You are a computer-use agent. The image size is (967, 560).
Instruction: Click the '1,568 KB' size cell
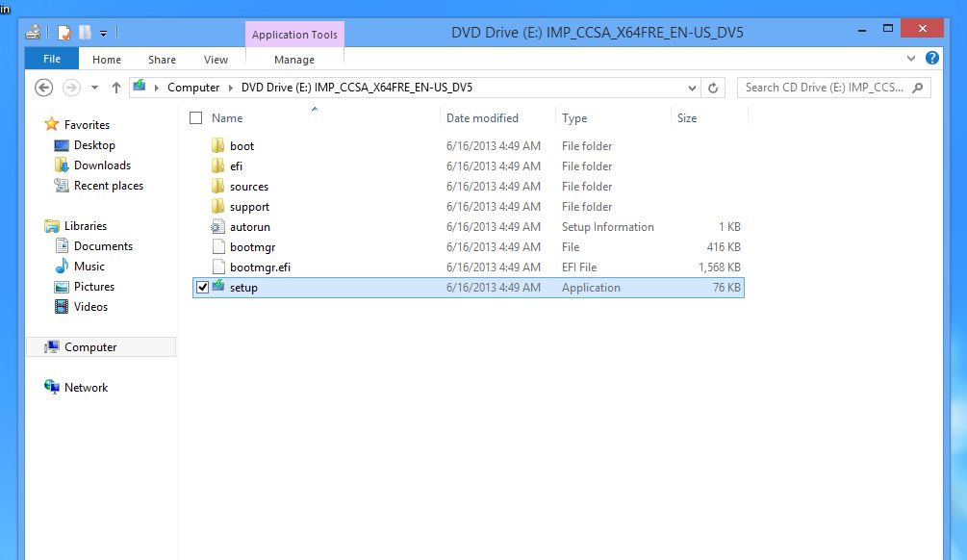pyautogui.click(x=720, y=267)
